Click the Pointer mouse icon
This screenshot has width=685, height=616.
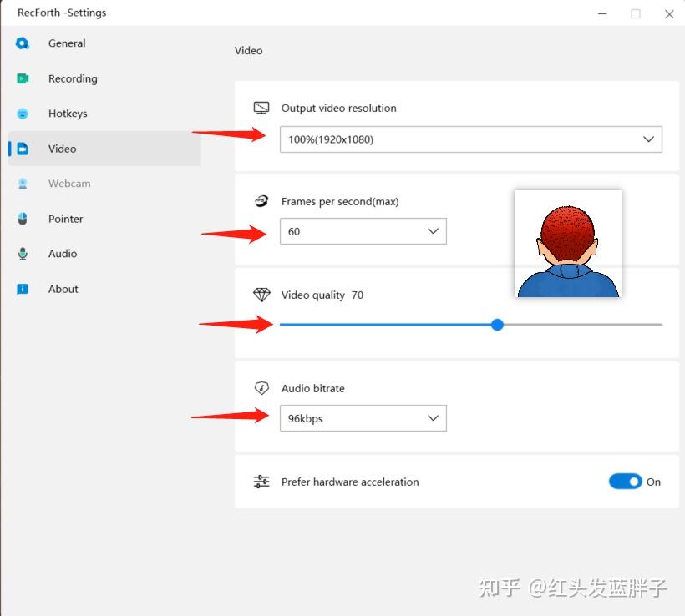point(23,219)
